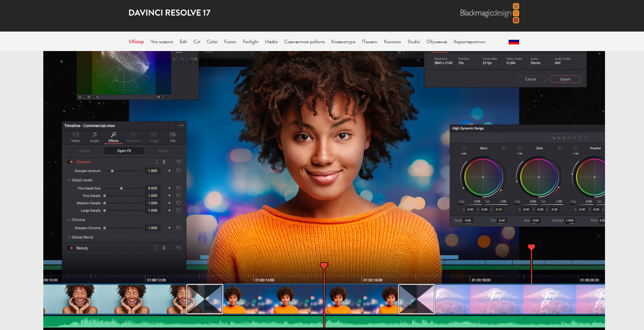644x330 pixels.
Task: Open the Консоли link
Action: 392,42
